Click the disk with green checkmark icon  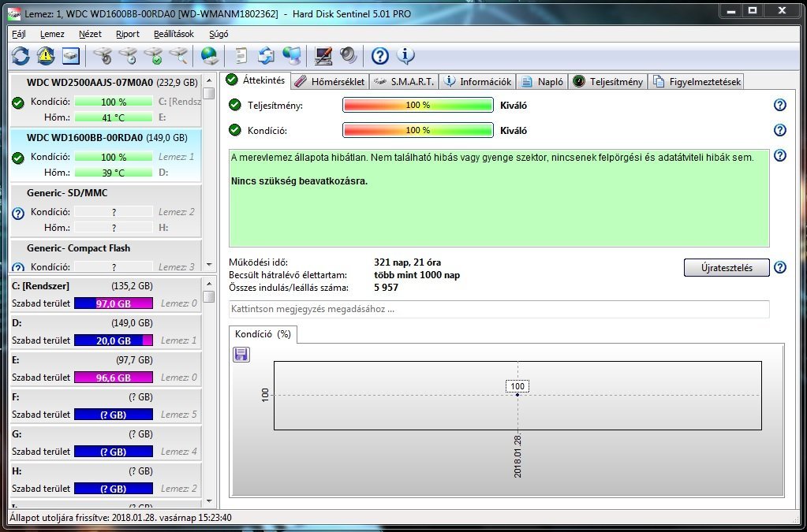point(153,55)
